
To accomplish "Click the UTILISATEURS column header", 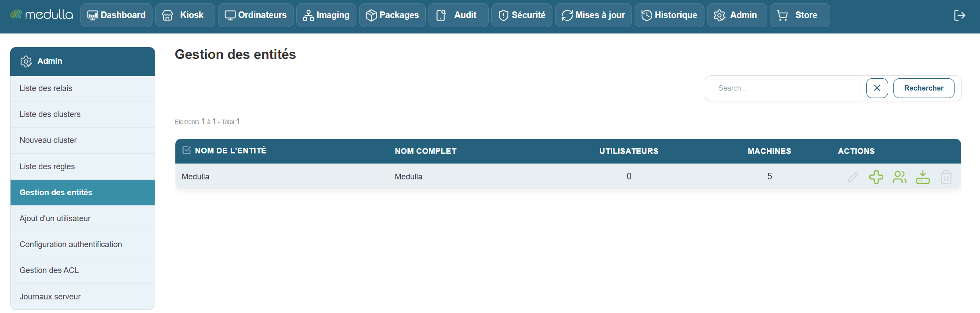I will click(x=629, y=151).
